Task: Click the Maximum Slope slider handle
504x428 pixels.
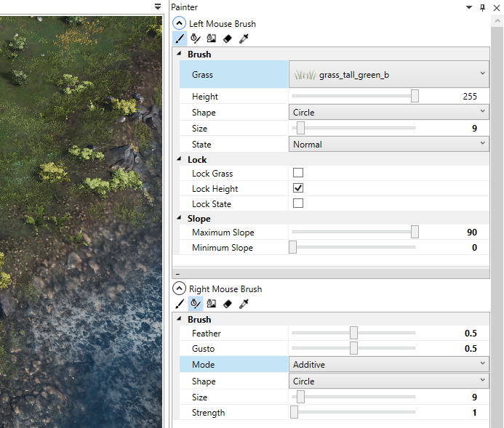Action: coord(415,232)
